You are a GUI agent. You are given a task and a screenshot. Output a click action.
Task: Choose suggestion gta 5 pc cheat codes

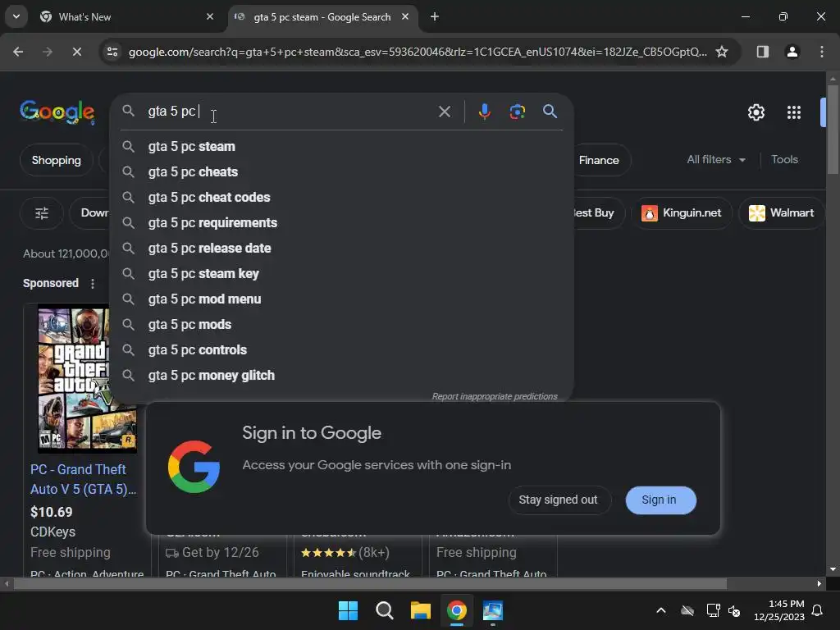[x=341, y=198]
